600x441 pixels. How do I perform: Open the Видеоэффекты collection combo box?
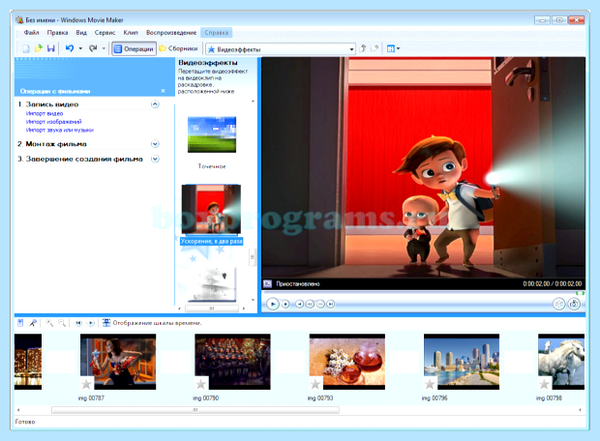(280, 49)
